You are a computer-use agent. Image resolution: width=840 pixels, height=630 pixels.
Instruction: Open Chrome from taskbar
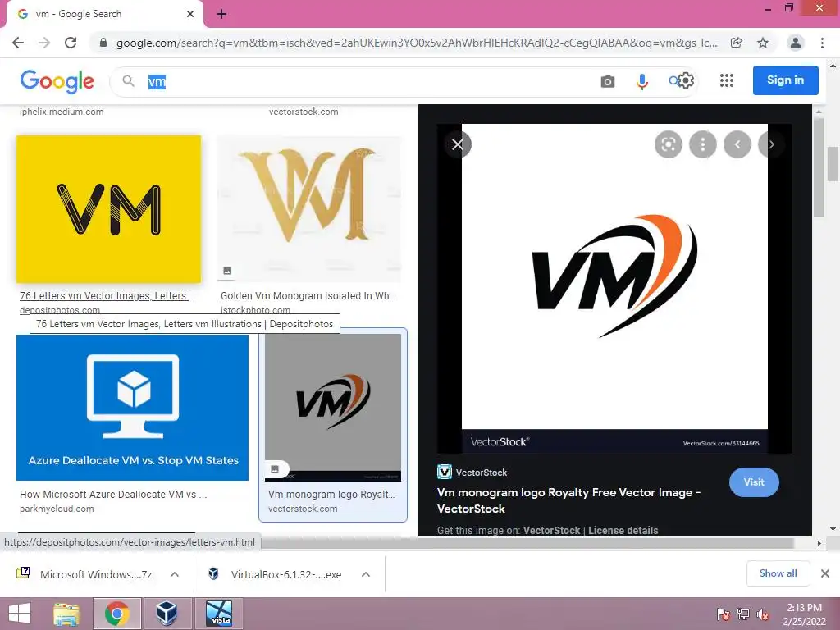pyautogui.click(x=116, y=614)
